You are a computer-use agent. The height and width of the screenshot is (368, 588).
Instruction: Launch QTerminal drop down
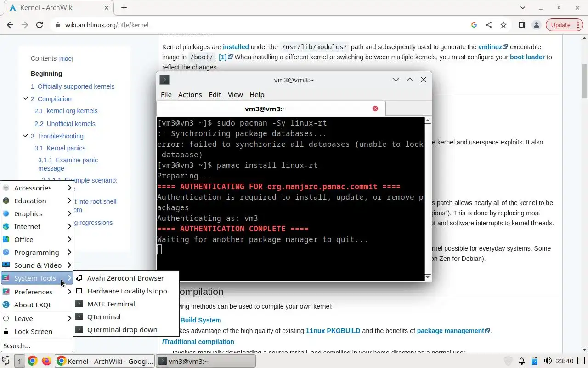(x=126, y=329)
